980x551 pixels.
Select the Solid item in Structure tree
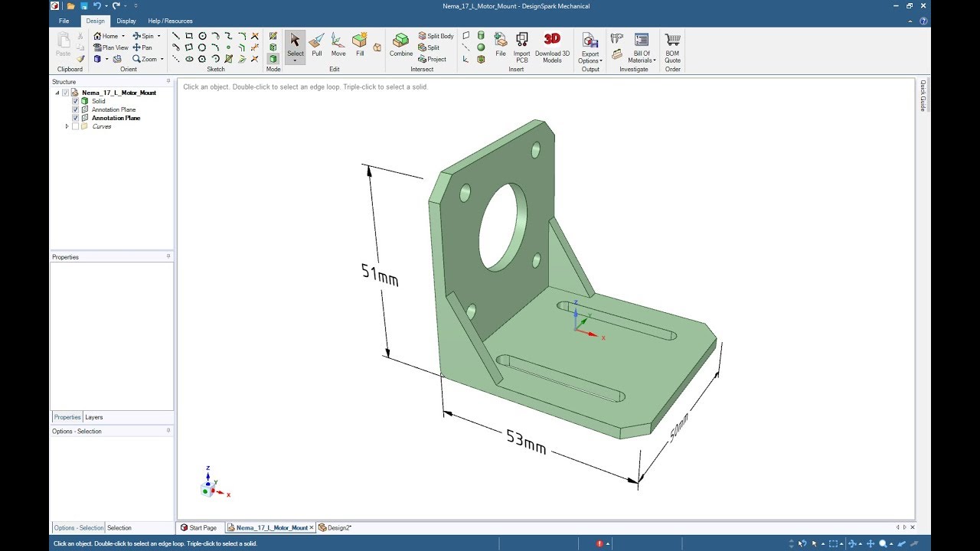(x=99, y=101)
